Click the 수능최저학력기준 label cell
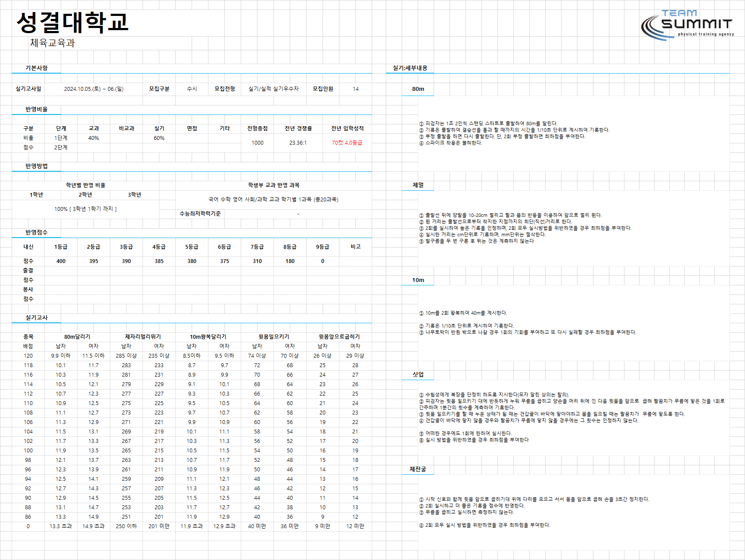The width and height of the screenshot is (745, 560). coord(200,213)
